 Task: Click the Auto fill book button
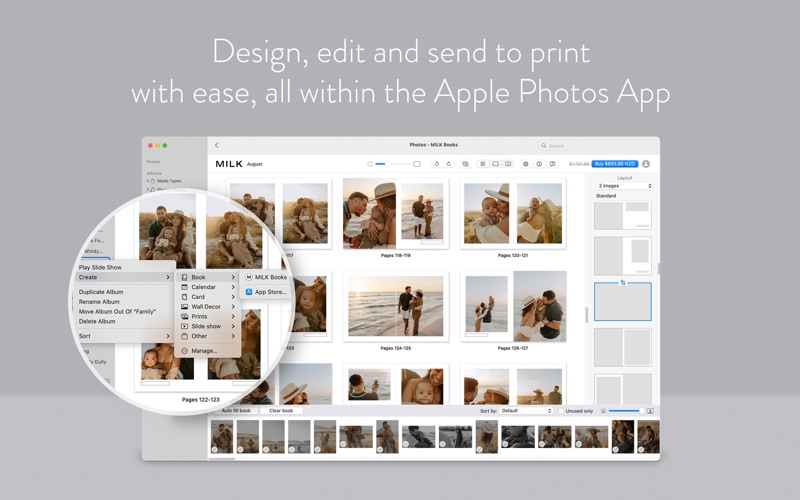[x=236, y=411]
